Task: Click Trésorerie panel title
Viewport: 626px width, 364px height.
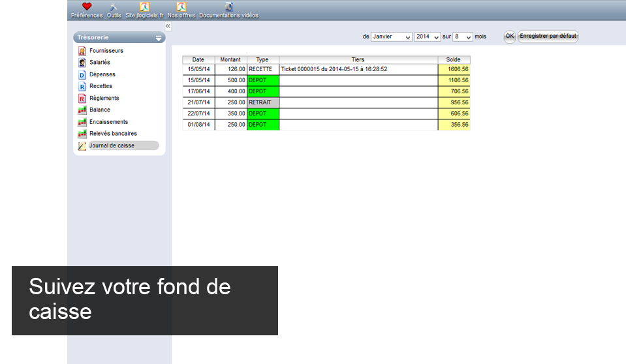Action: click(93, 38)
